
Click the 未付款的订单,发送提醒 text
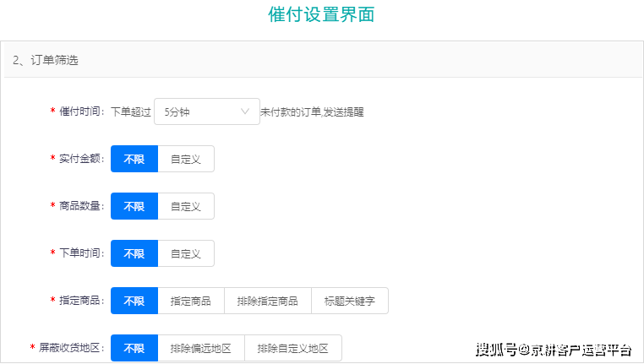coord(312,111)
